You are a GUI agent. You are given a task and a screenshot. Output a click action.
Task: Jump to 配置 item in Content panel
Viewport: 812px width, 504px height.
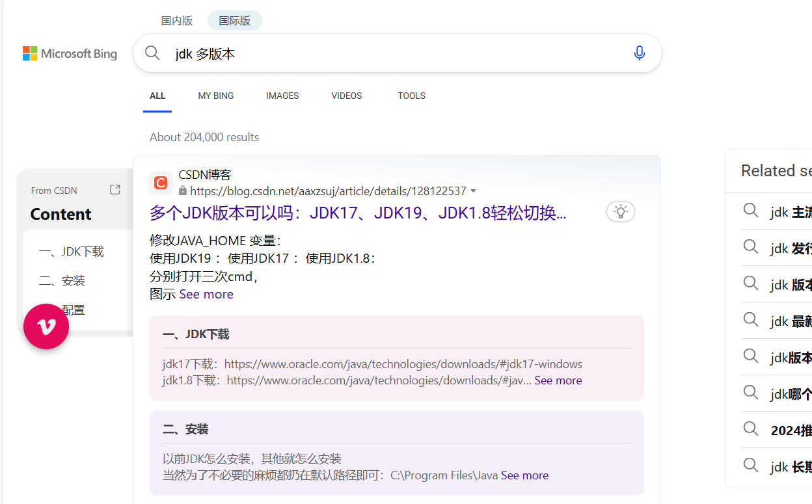(74, 310)
